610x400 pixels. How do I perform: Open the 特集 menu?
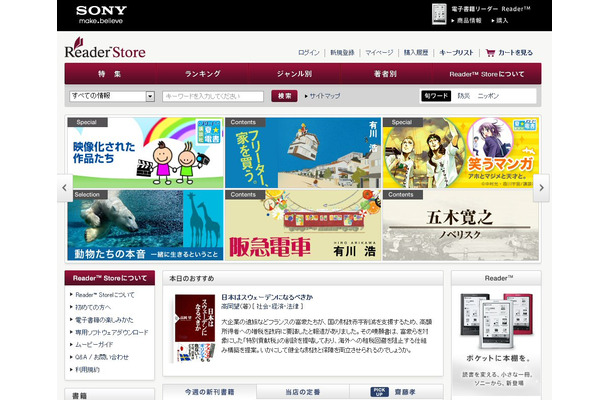pos(110,74)
